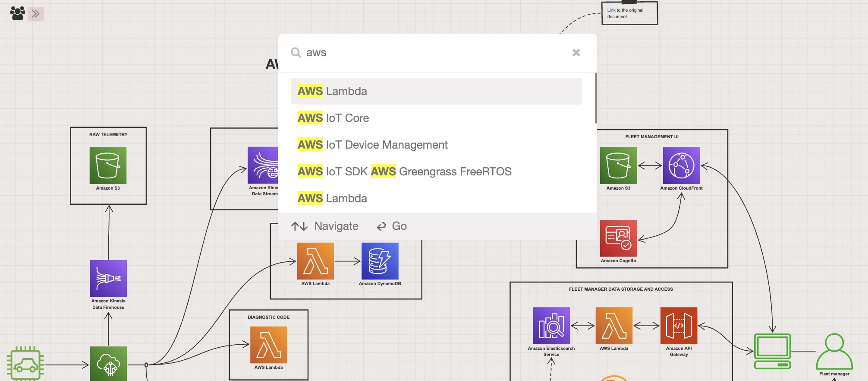The width and height of the screenshot is (868, 381).
Task: Select the Amazon API Gateway icon
Action: point(679,326)
